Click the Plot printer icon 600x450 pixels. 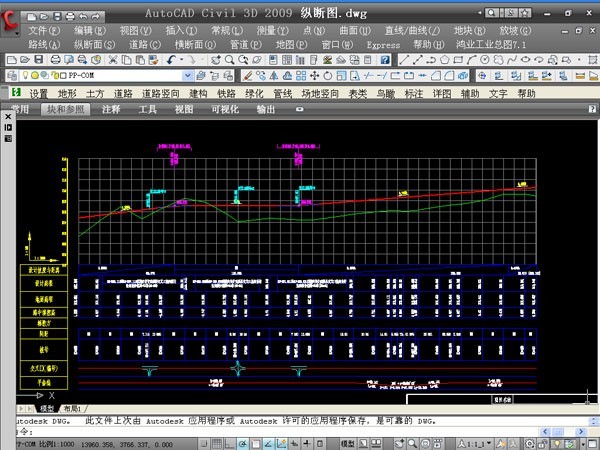tap(54, 60)
